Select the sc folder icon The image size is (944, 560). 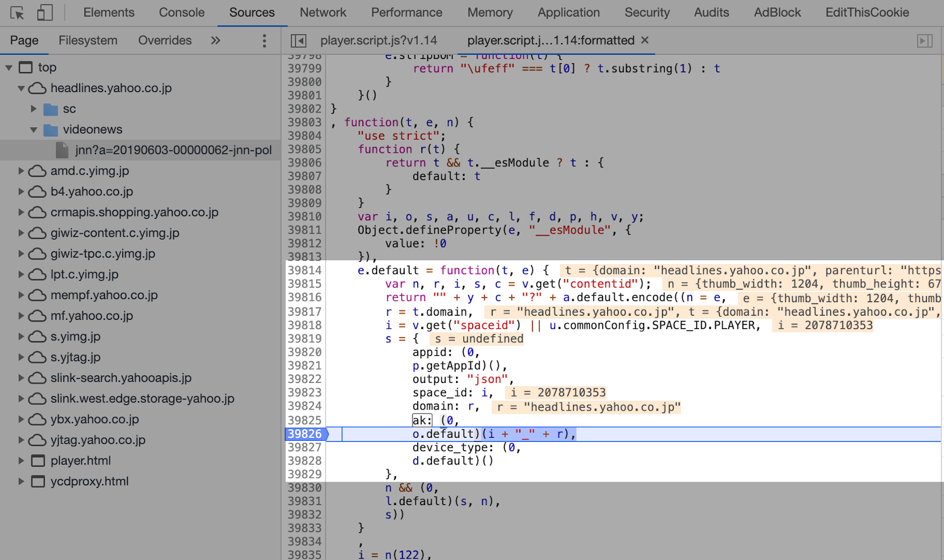[x=51, y=109]
